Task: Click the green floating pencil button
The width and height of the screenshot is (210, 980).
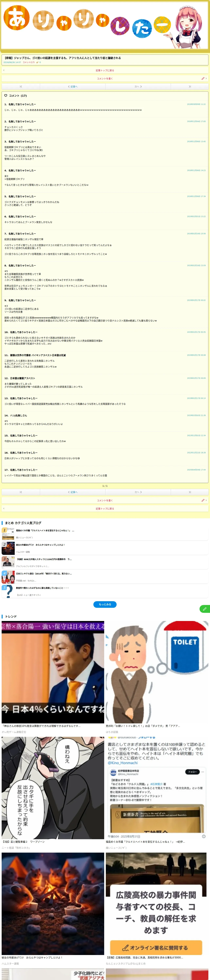Action: tap(205, 609)
